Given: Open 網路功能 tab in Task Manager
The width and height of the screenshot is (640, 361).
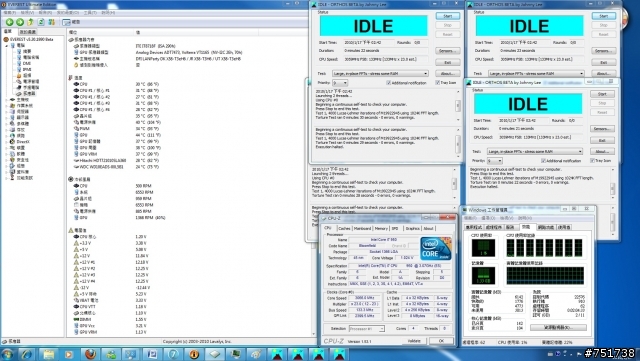Looking at the screenshot, I should [x=546, y=227].
